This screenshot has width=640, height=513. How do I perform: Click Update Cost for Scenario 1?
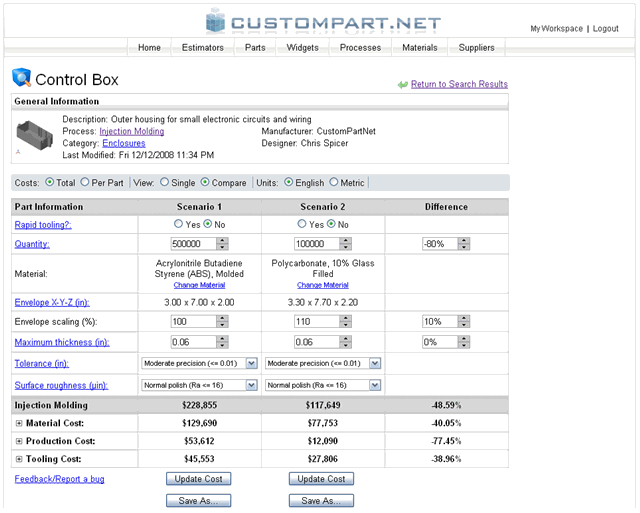point(199,479)
